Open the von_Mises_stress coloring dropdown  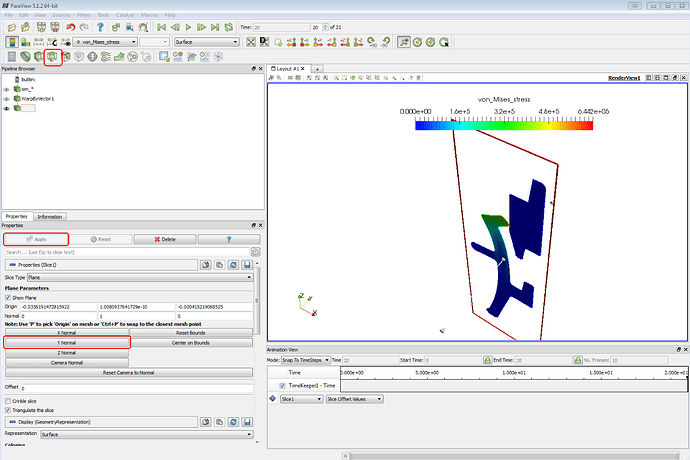(x=104, y=42)
